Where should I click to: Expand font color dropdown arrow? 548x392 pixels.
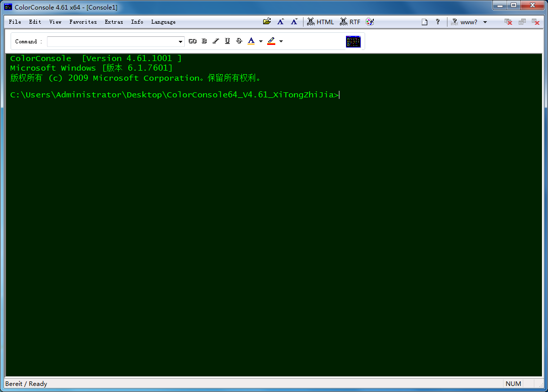pos(261,41)
